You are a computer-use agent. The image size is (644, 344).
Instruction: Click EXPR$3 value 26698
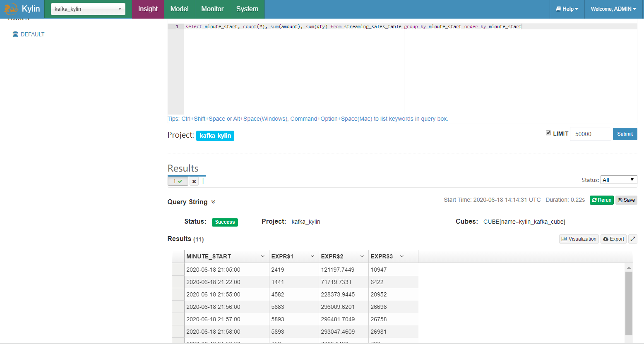pyautogui.click(x=393, y=307)
